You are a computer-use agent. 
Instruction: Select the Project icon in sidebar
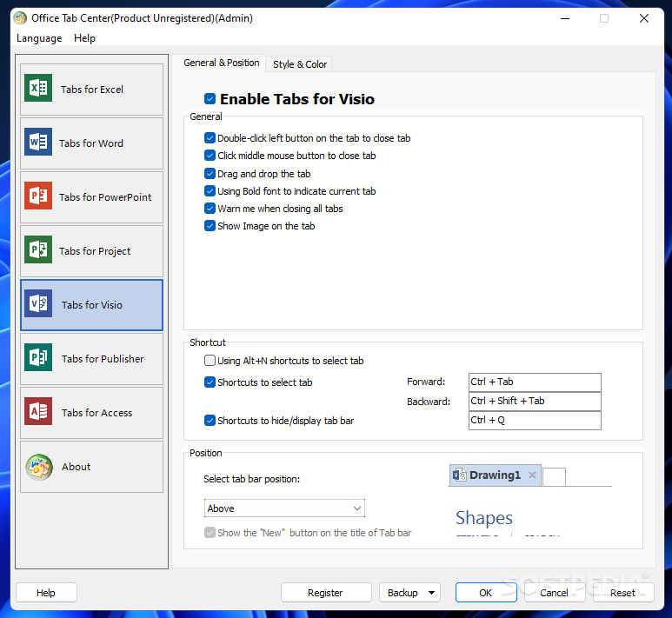[38, 249]
